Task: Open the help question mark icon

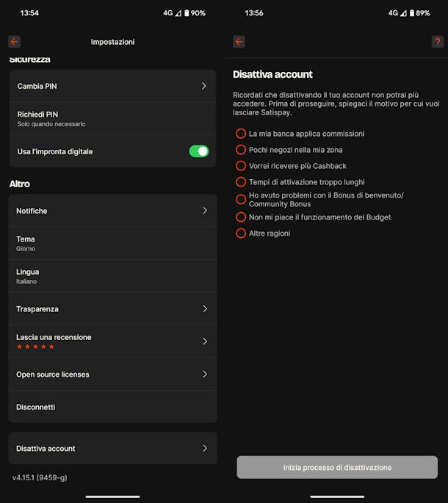Action: (438, 42)
